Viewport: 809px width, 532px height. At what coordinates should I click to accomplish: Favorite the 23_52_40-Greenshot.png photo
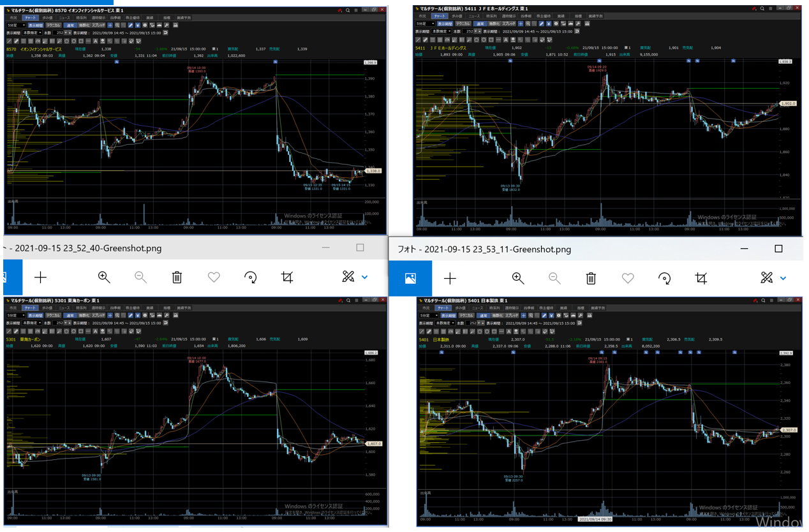pyautogui.click(x=214, y=277)
